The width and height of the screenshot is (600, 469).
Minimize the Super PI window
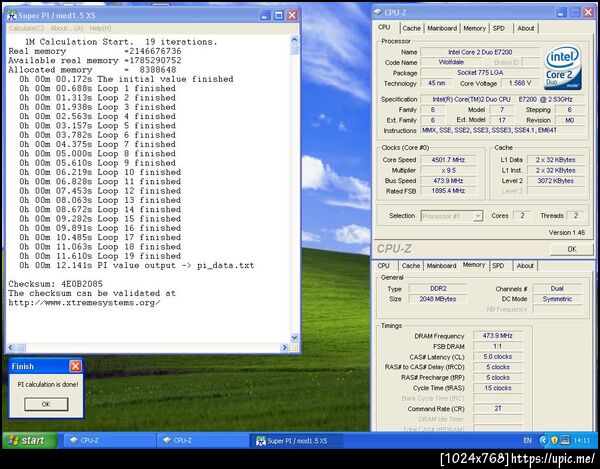coord(264,15)
